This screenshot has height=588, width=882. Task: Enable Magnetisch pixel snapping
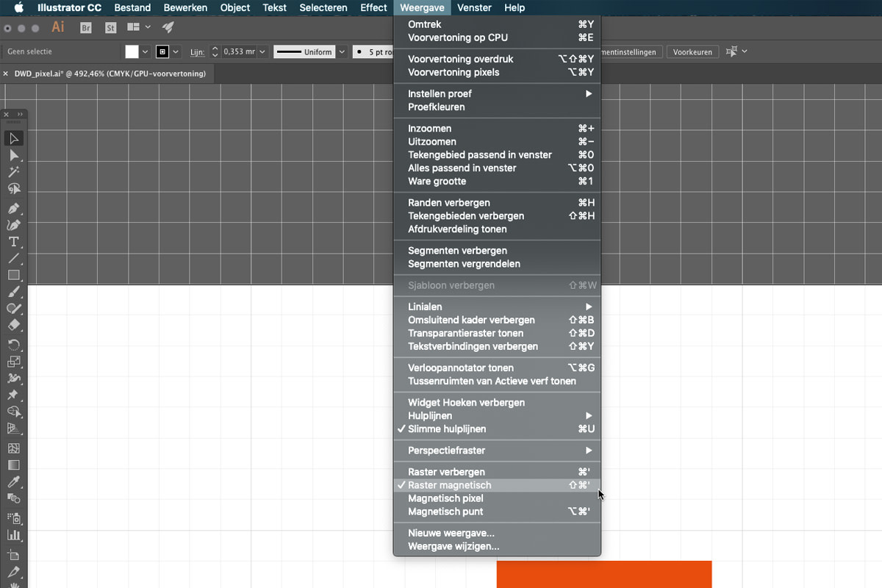pyautogui.click(x=498, y=498)
